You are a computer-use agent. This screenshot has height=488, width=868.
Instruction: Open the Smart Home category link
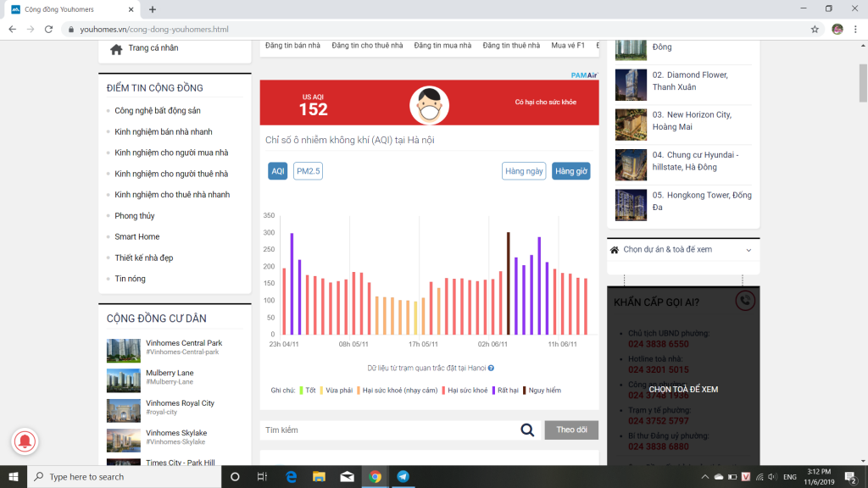(x=136, y=237)
